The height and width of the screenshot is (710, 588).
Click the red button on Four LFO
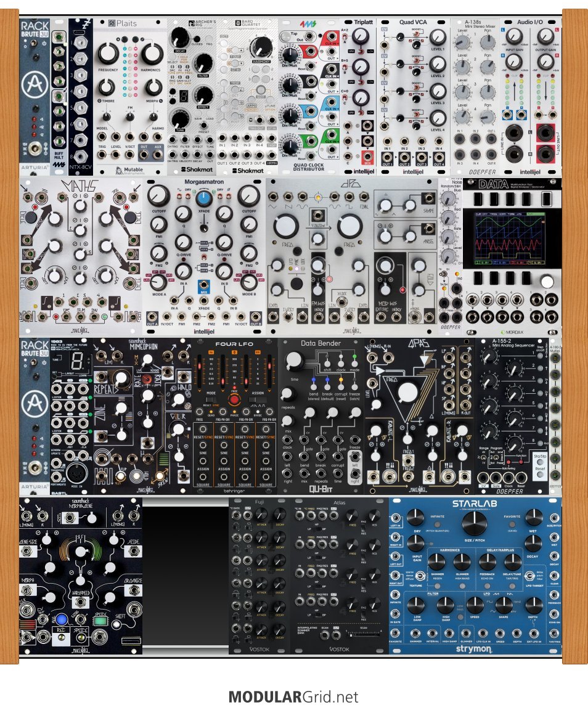coord(234,400)
